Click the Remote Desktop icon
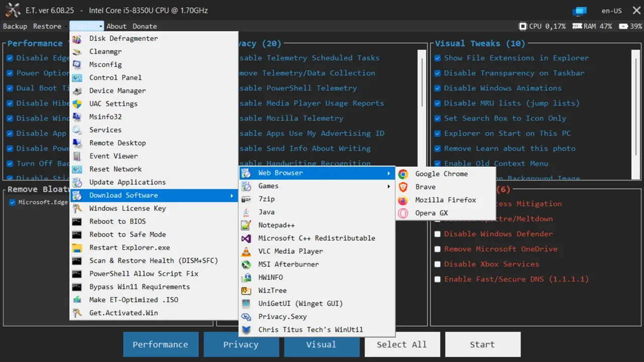 (x=77, y=143)
